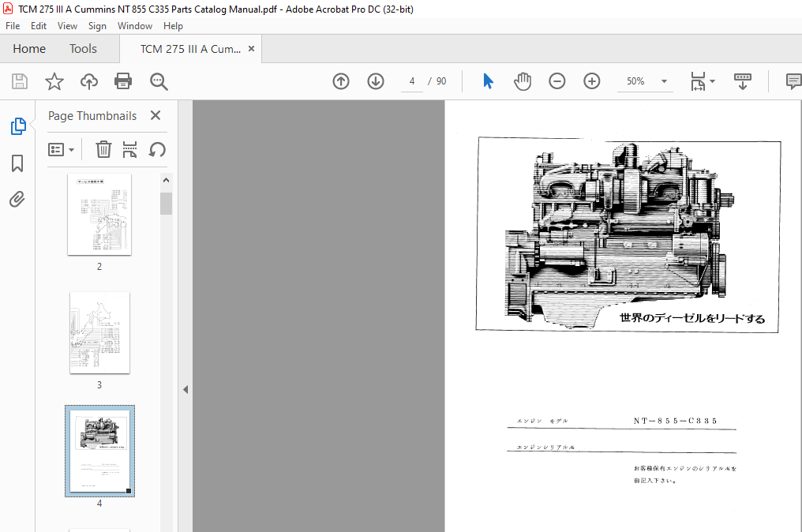Open the Comment tool icon
Image resolution: width=802 pixels, height=532 pixels.
click(x=793, y=81)
